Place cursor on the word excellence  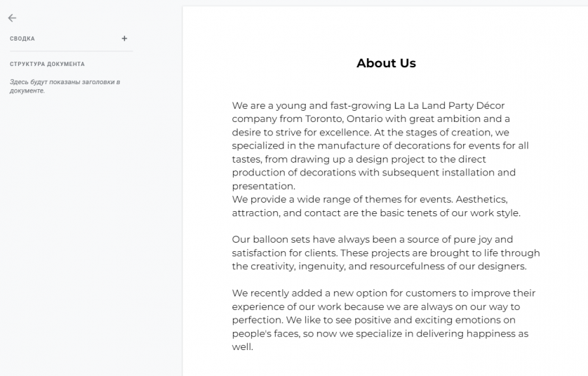click(x=345, y=133)
